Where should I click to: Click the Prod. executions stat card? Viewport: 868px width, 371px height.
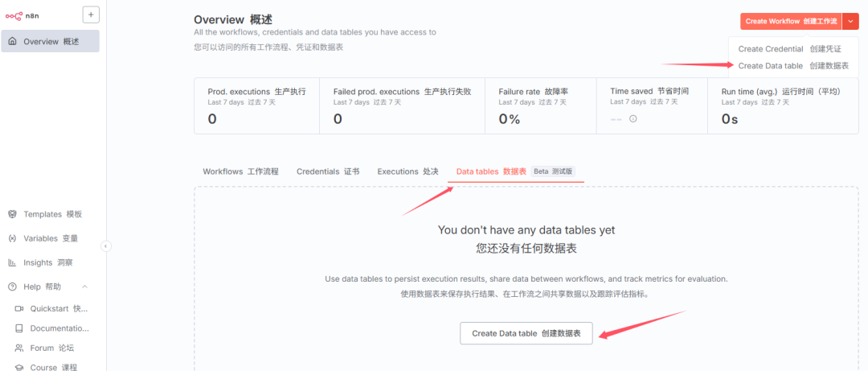coord(257,106)
